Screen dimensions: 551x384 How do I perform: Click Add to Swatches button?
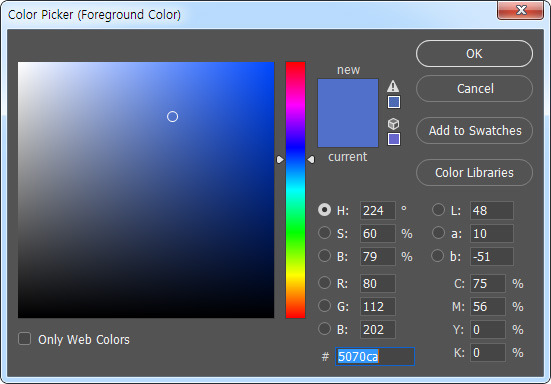(474, 131)
